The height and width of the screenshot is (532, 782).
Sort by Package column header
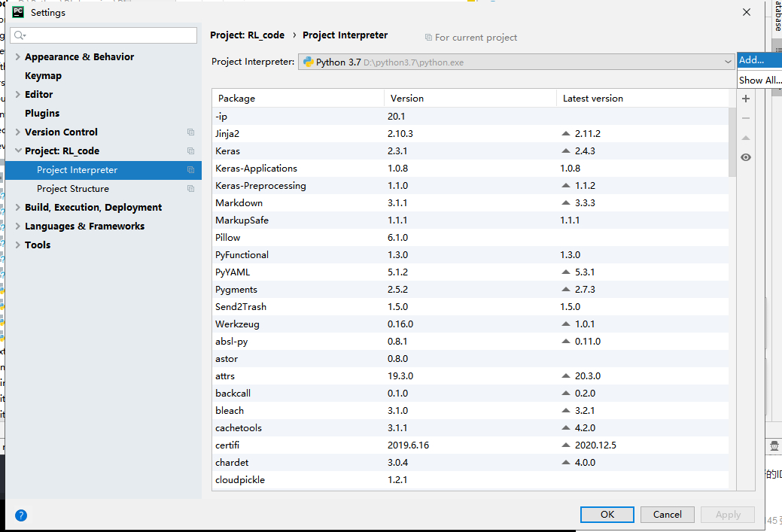pos(298,99)
